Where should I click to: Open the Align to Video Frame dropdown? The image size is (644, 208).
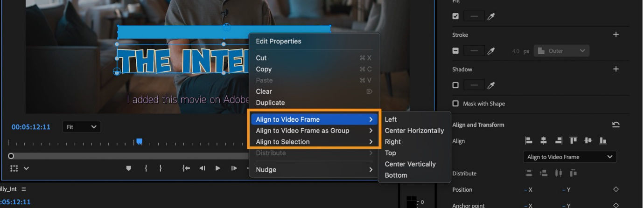click(570, 157)
